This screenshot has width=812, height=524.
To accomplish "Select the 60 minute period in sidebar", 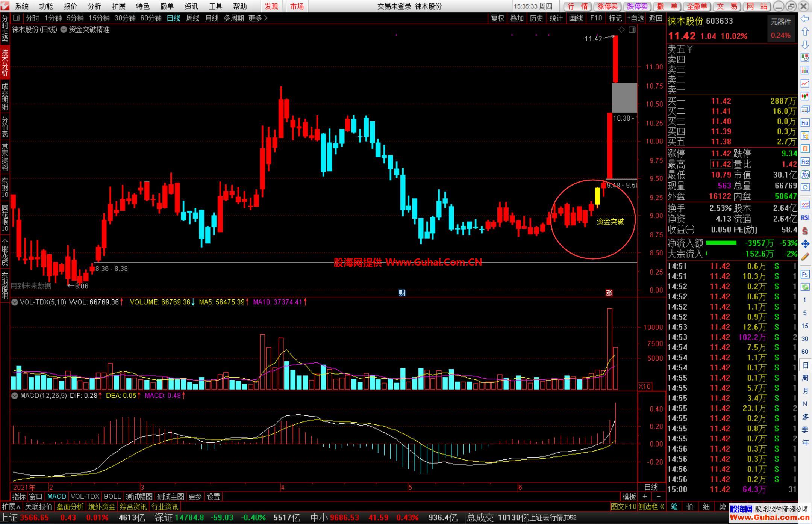I will coord(805,352).
